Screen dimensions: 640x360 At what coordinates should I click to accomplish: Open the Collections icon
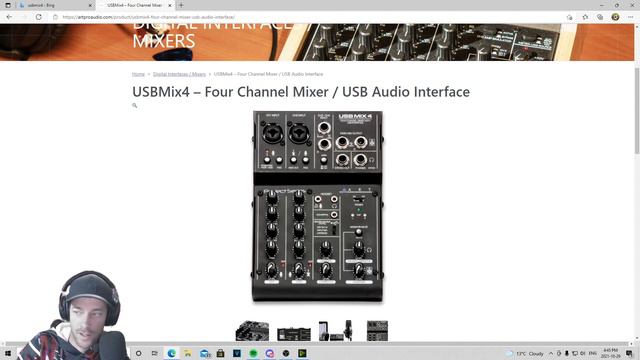(600, 17)
